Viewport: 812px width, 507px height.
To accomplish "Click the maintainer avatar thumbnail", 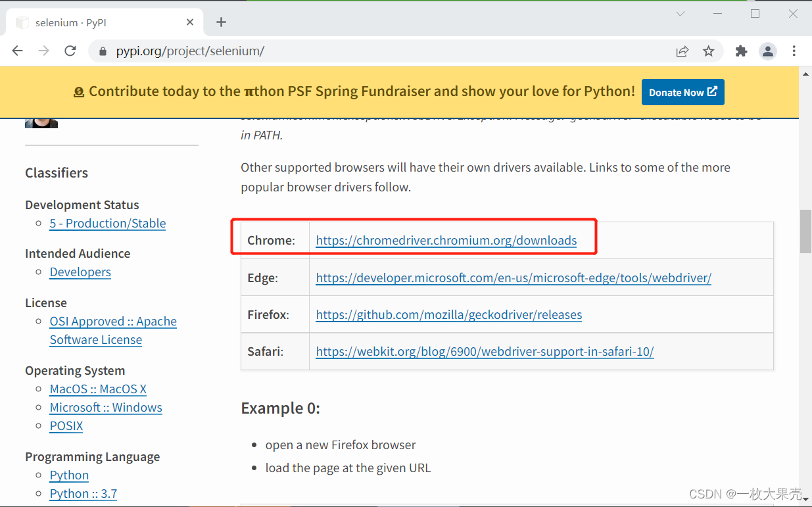I will pos(41,123).
